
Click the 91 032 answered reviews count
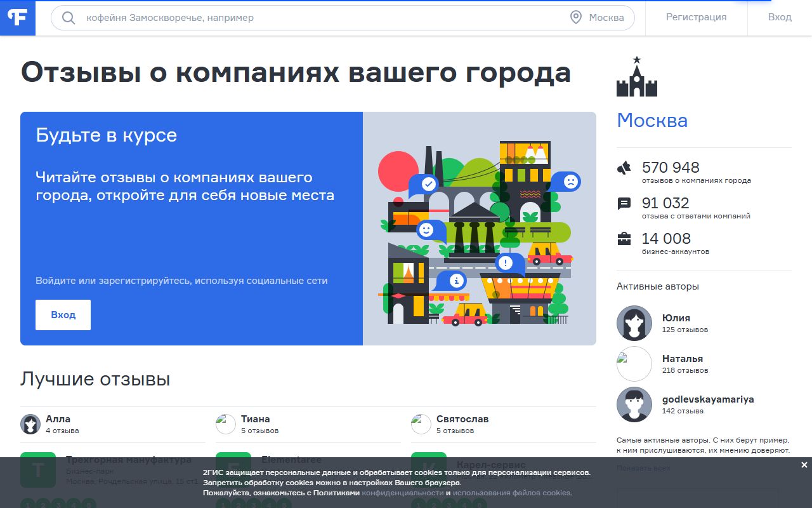point(665,203)
